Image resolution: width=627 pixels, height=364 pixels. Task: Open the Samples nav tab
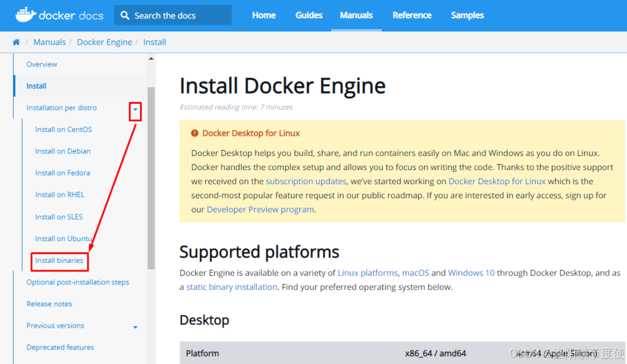[467, 15]
